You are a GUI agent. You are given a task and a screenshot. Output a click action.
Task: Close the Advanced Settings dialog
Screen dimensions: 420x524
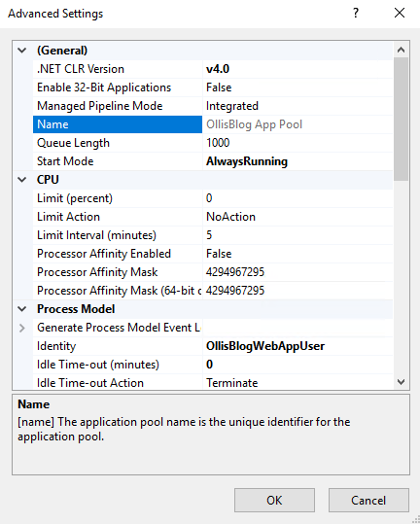point(400,14)
